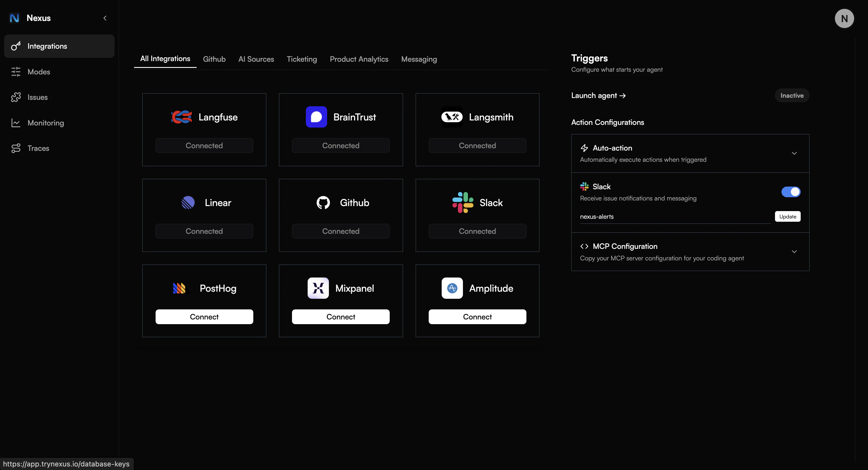Screen dimensions: 868x470
Task: Click the Triggers heading
Action: [x=589, y=58]
